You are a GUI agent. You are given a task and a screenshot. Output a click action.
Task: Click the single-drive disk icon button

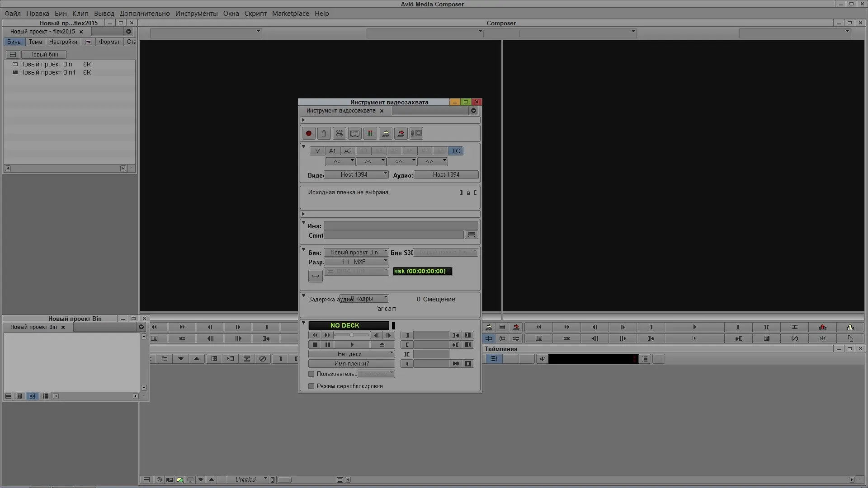[x=315, y=276]
